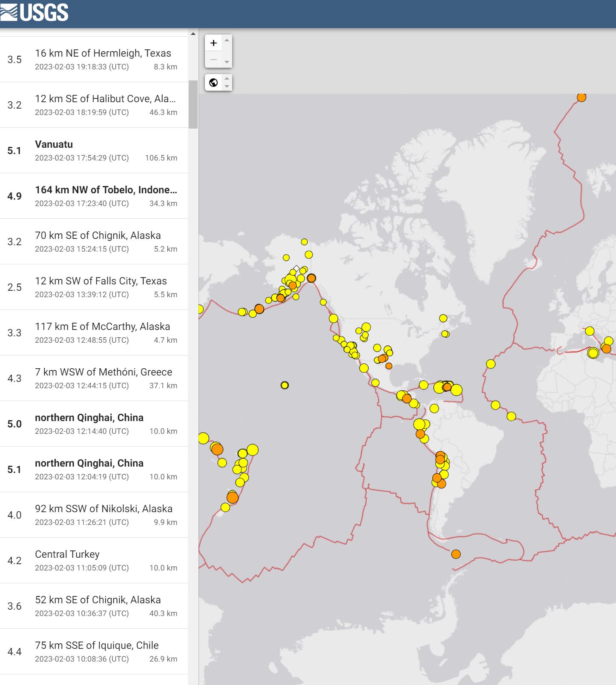Select the magnitude 5.1 northern Qinghai event
The image size is (616, 685).
point(94,470)
